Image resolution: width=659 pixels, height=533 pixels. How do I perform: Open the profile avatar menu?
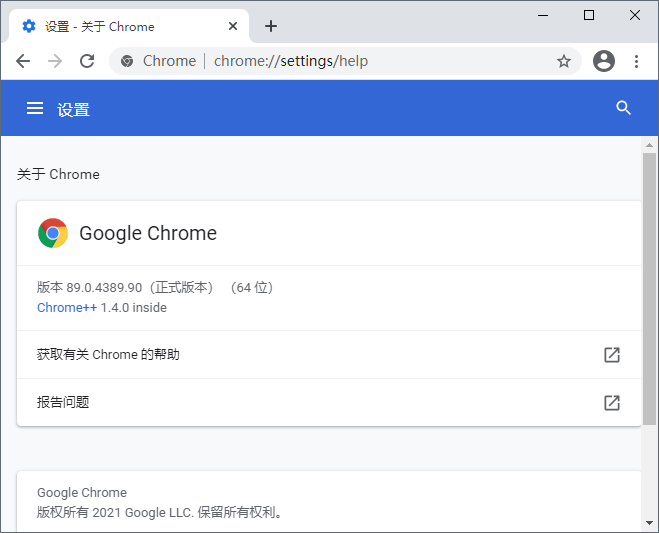(604, 61)
